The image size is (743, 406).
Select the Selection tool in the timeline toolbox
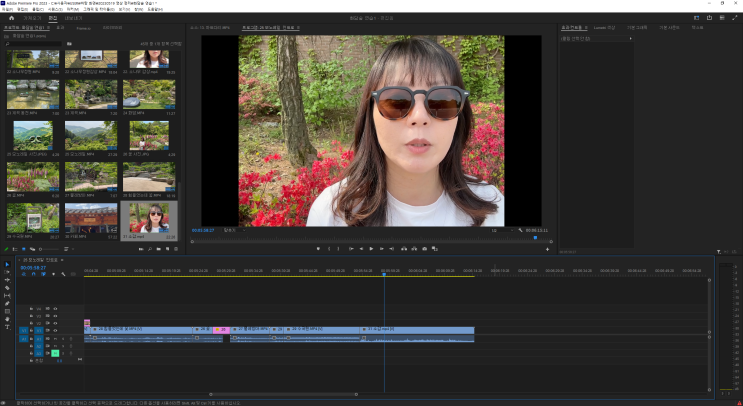click(7, 264)
